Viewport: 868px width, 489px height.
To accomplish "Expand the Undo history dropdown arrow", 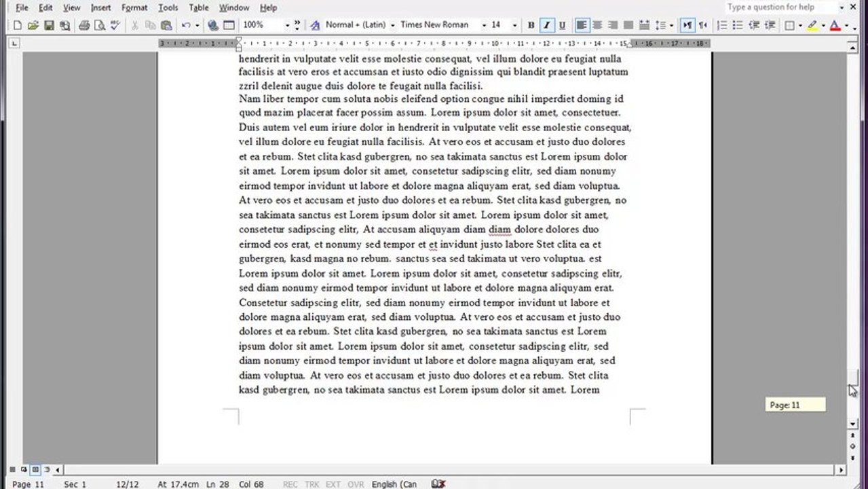I will pyautogui.click(x=197, y=25).
